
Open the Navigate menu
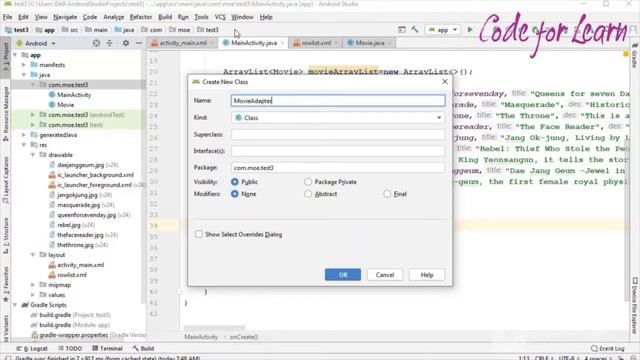(65, 17)
